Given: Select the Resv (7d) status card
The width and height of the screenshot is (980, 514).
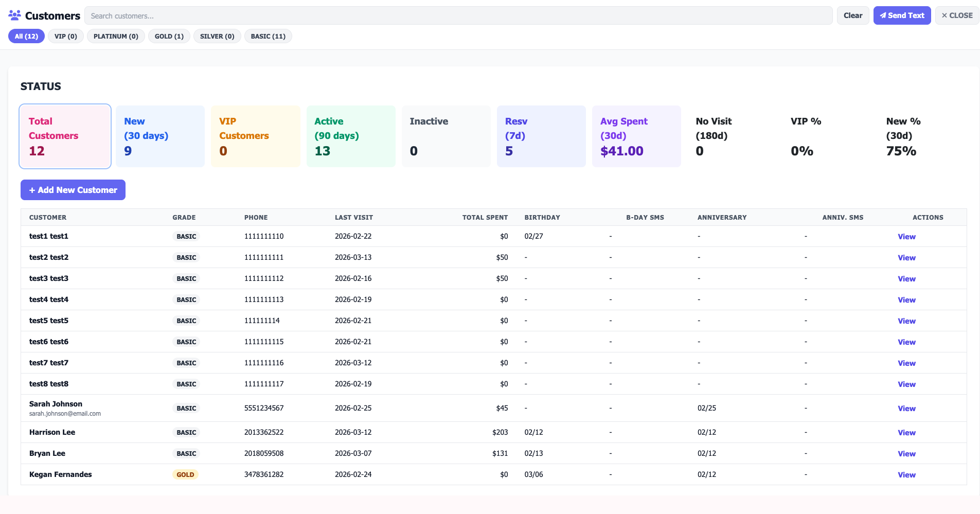Looking at the screenshot, I should [x=541, y=136].
